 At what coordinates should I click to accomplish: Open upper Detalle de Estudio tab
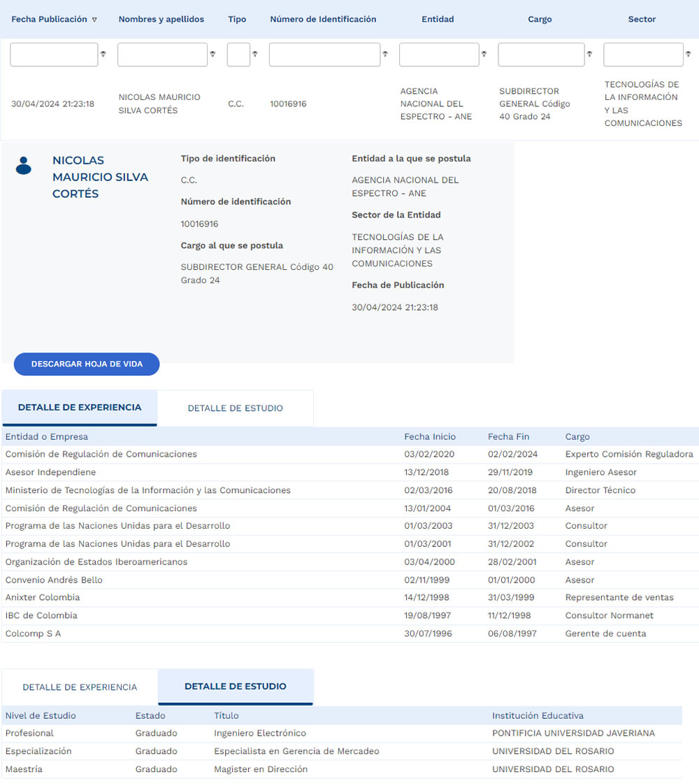click(235, 408)
